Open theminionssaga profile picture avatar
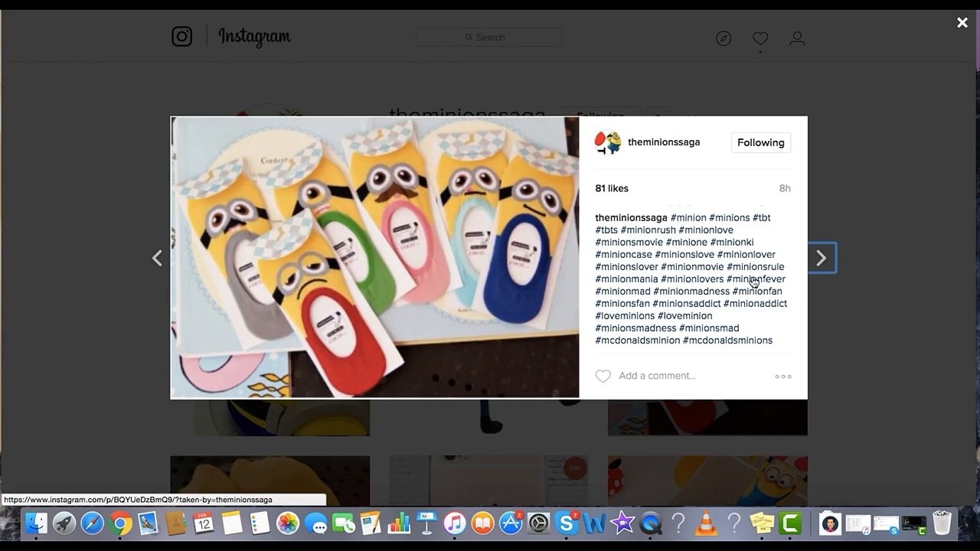Screen dimensions: 980x551 (608, 142)
